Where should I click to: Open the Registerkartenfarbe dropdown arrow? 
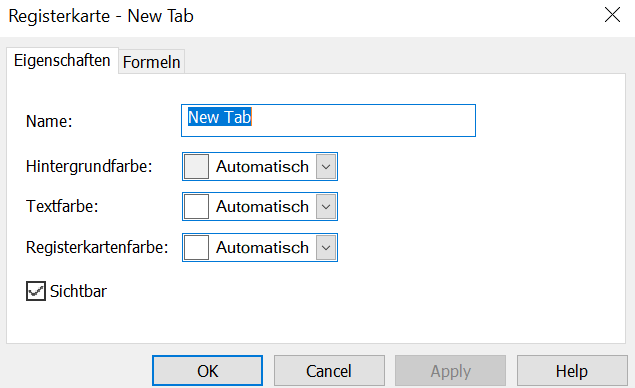(326, 247)
